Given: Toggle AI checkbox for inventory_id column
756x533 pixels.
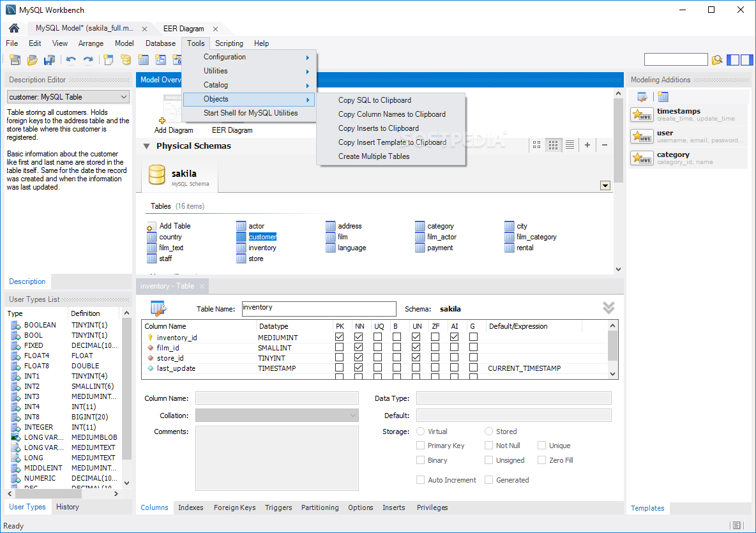Looking at the screenshot, I should (x=454, y=337).
